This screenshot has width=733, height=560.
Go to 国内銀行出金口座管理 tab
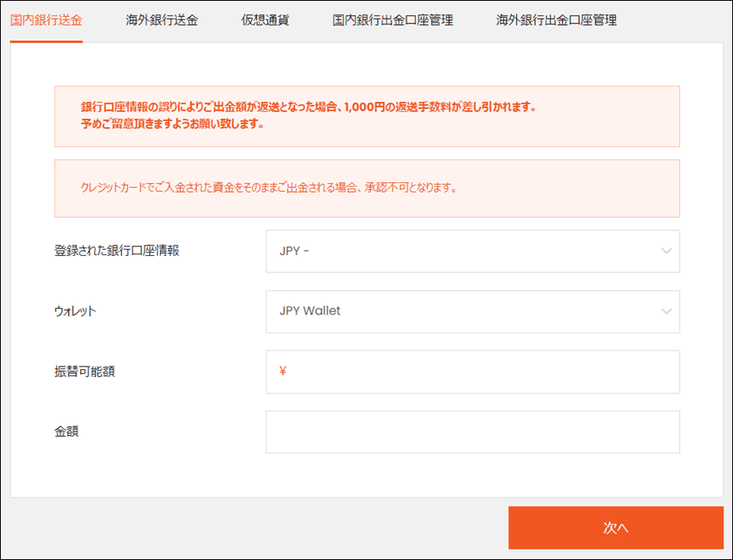tap(393, 20)
